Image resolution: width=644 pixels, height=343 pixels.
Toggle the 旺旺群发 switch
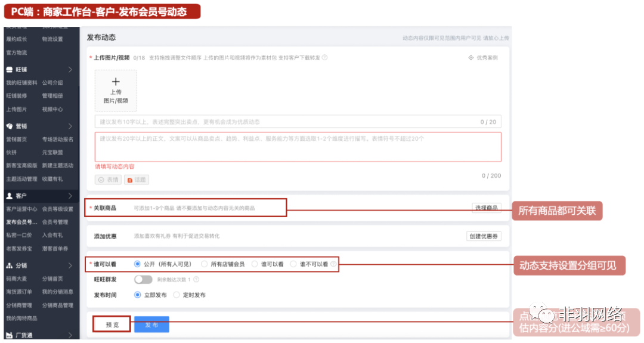[143, 279]
